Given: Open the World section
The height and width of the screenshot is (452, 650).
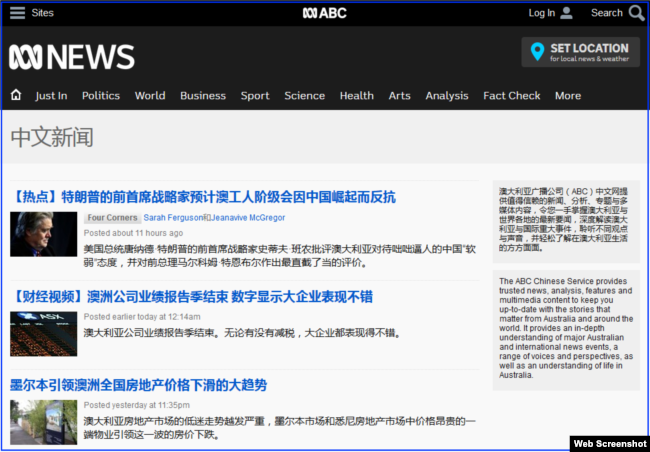Looking at the screenshot, I should [x=150, y=96].
